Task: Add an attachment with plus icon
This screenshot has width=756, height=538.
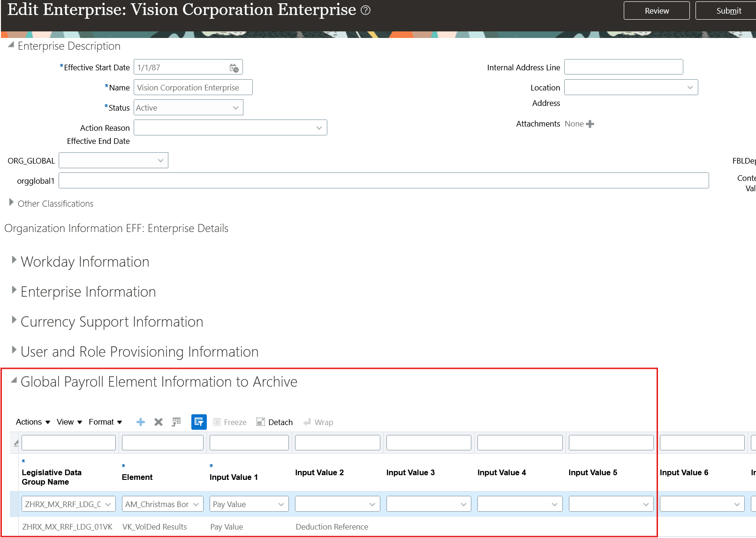Action: [x=590, y=124]
